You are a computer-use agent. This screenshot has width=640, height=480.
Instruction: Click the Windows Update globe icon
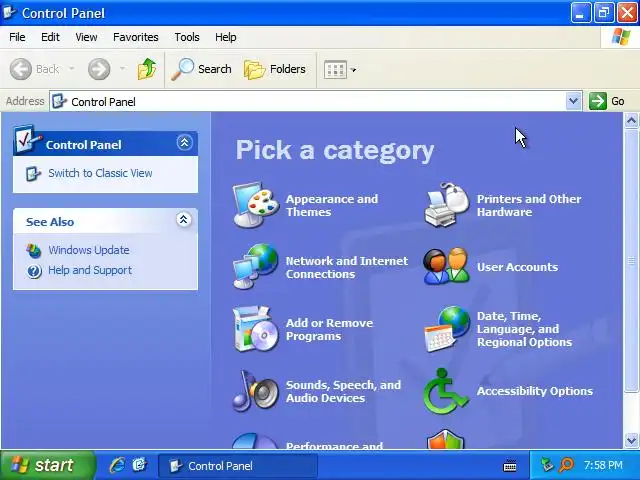(x=34, y=250)
